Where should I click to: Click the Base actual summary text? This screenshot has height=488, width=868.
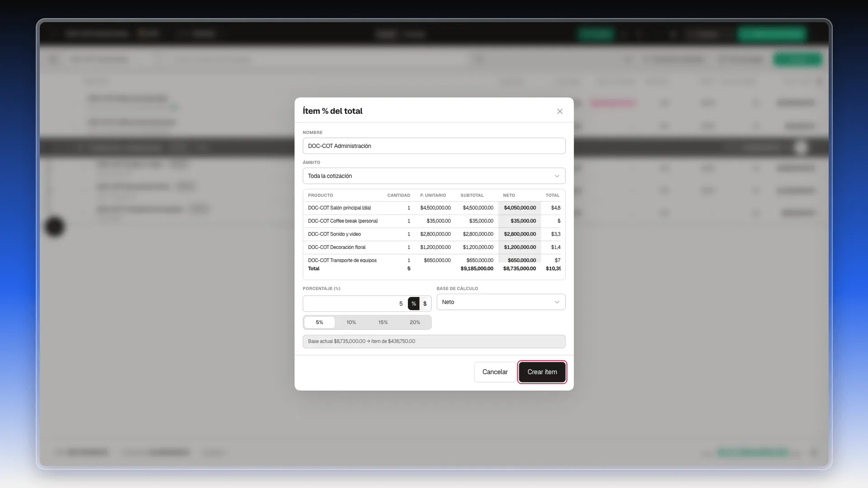coord(362,341)
